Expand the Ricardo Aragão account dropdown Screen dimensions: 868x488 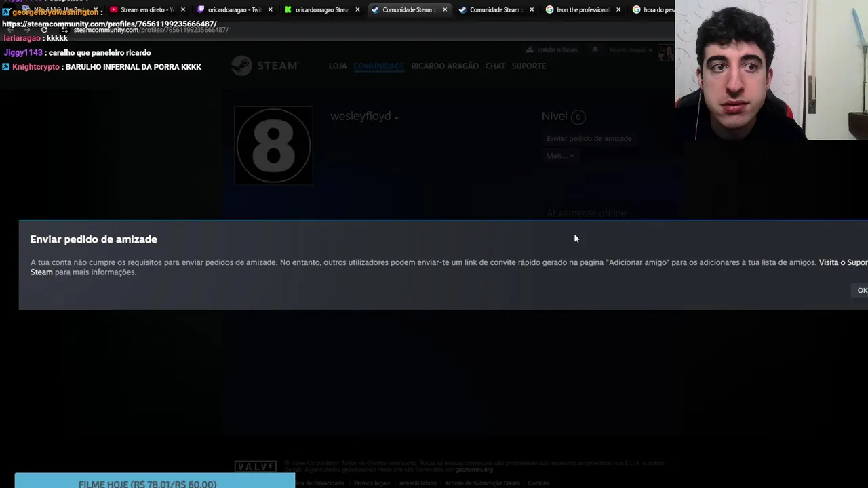click(631, 49)
